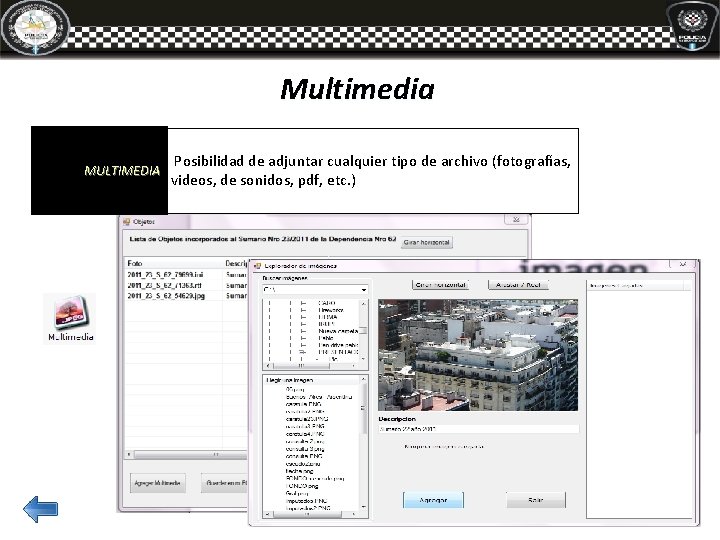Click the police crest logo at top left
This screenshot has width=720, height=540.
click(x=35, y=27)
